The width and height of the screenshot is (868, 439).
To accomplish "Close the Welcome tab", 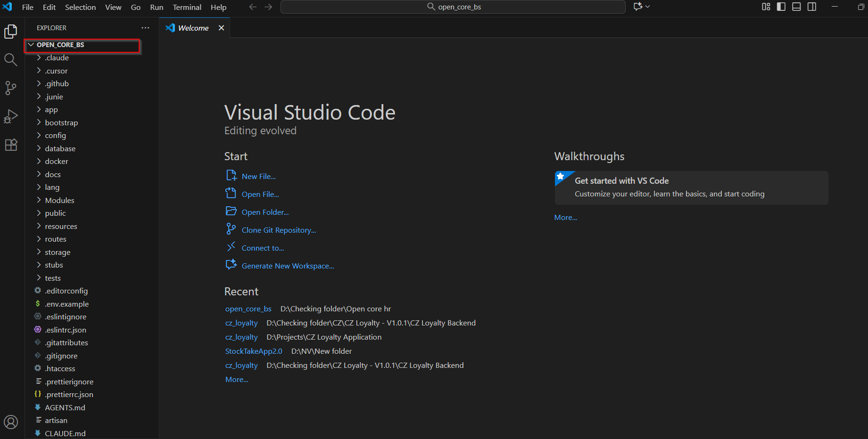I will pos(221,28).
